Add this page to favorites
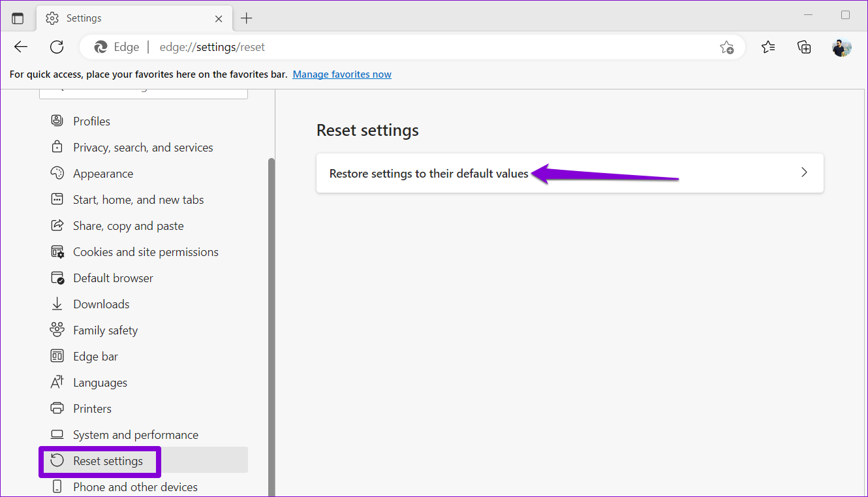Image resolution: width=868 pixels, height=497 pixels. tap(726, 47)
